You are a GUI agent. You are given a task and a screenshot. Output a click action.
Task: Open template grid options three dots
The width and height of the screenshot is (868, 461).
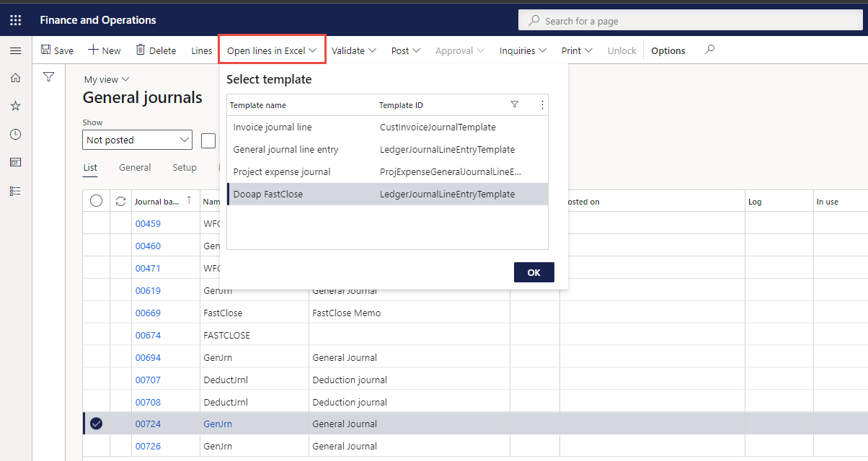tap(542, 104)
